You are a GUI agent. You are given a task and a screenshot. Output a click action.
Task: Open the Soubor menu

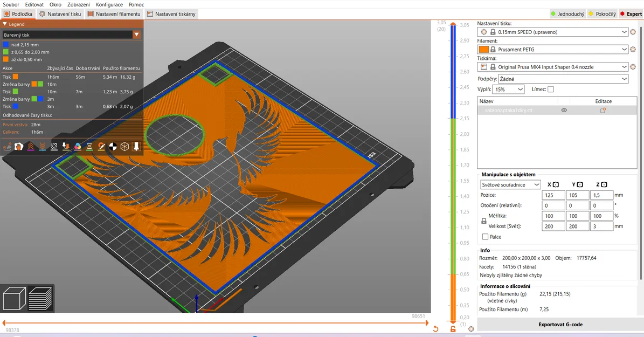(x=11, y=4)
